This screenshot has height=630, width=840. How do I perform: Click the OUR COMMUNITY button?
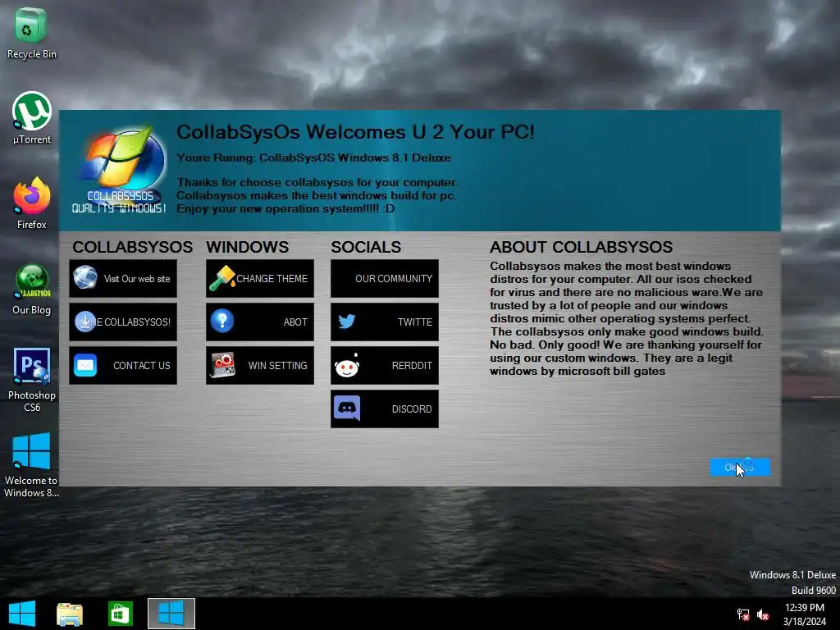(x=385, y=279)
